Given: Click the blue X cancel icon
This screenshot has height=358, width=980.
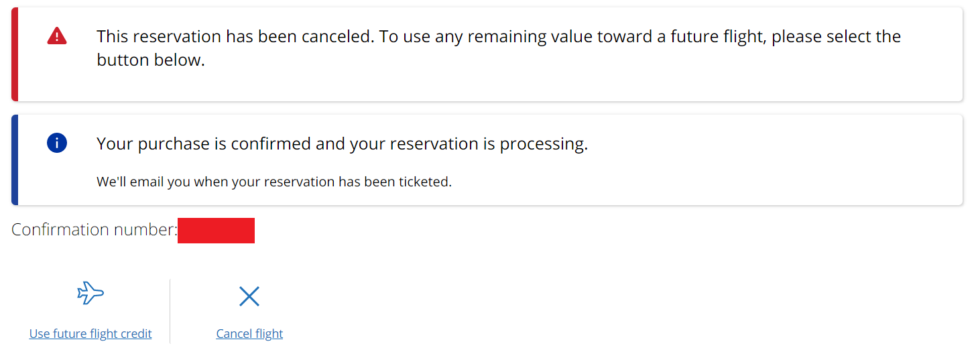Looking at the screenshot, I should click(249, 296).
